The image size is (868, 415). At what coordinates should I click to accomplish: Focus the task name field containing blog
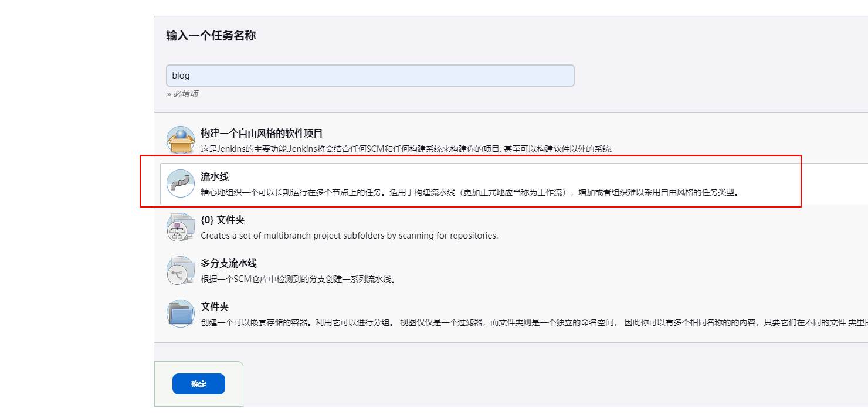click(370, 76)
